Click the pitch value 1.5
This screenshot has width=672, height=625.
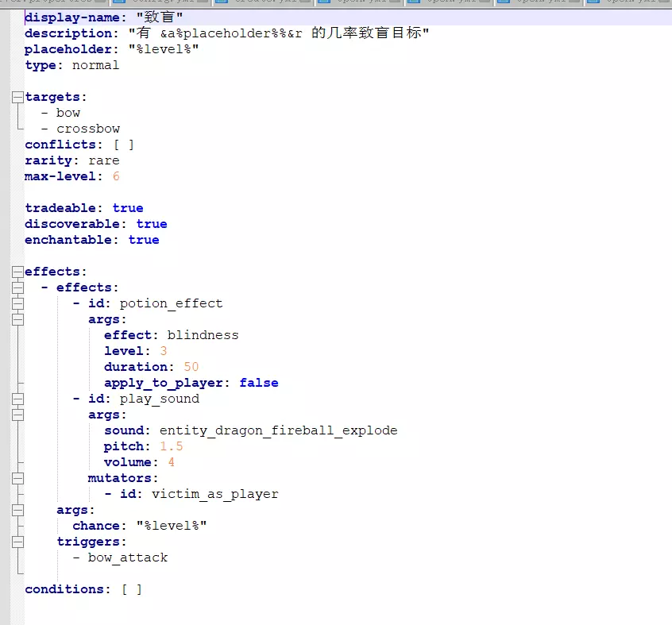[x=172, y=446]
